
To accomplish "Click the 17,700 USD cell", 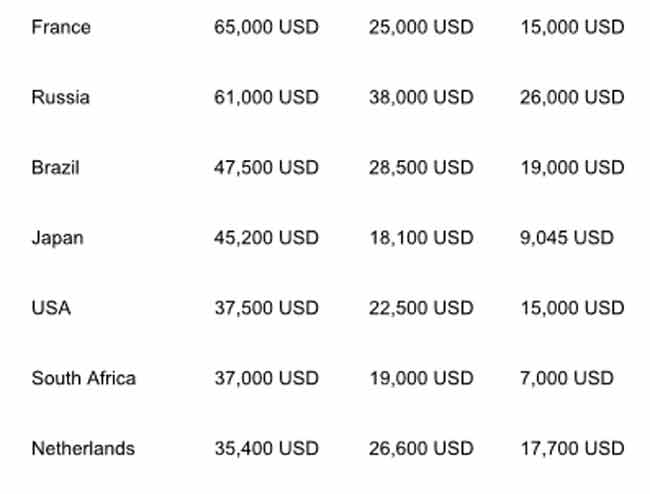I will 572,448.
